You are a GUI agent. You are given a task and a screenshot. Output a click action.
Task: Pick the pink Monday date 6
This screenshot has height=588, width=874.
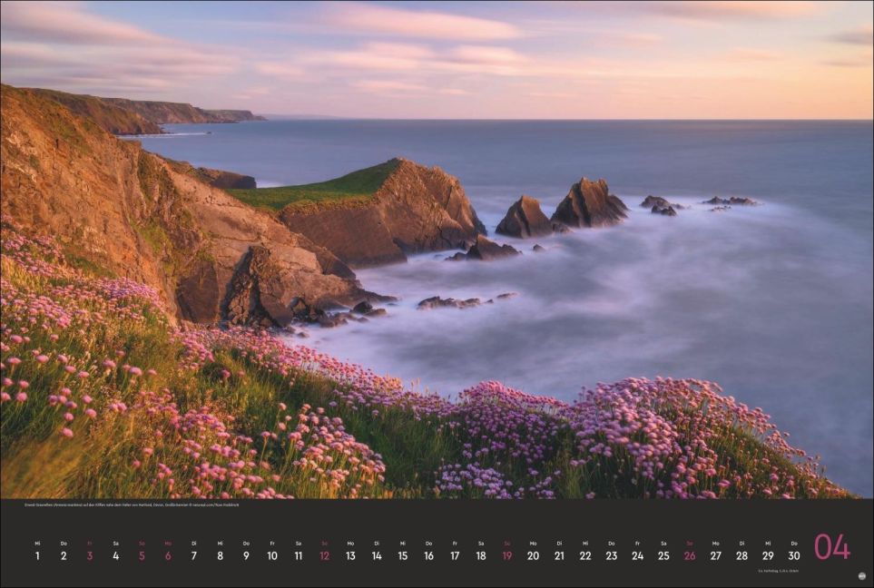click(x=168, y=555)
